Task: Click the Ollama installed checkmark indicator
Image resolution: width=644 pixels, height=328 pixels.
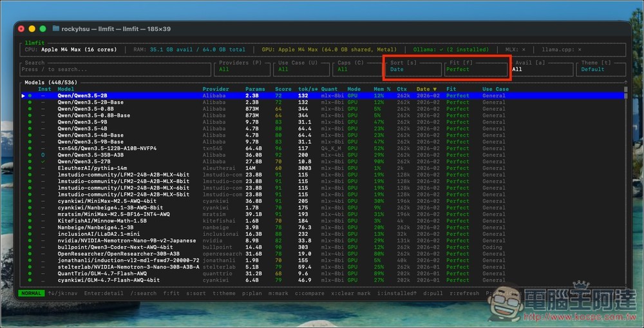Action: [x=441, y=49]
